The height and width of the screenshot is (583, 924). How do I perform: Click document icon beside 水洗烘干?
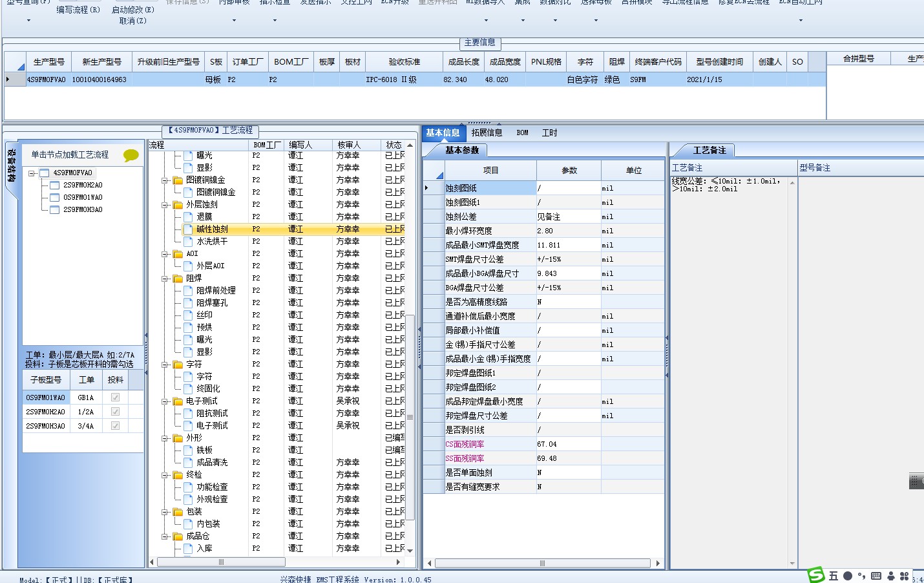click(188, 242)
